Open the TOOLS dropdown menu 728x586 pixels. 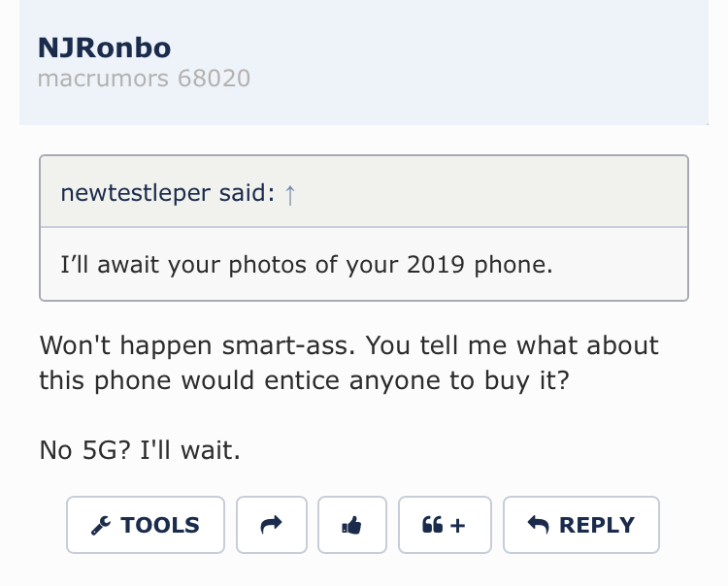[146, 525]
